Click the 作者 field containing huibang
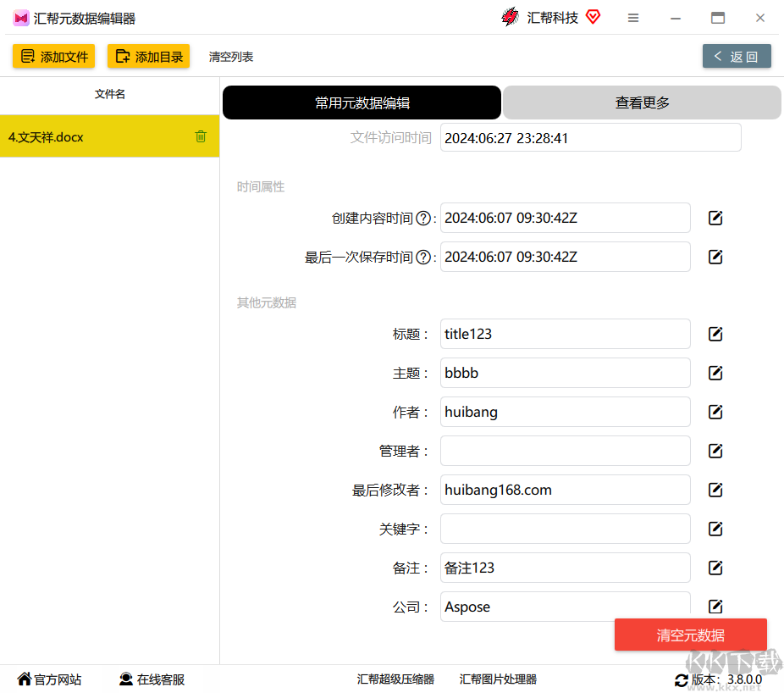Screen dimensions: 784x693 click(565, 412)
